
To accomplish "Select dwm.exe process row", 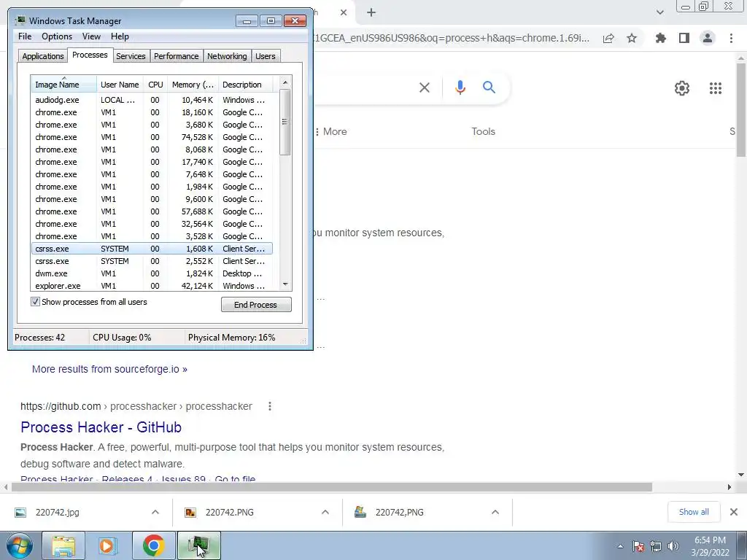I will [x=152, y=273].
